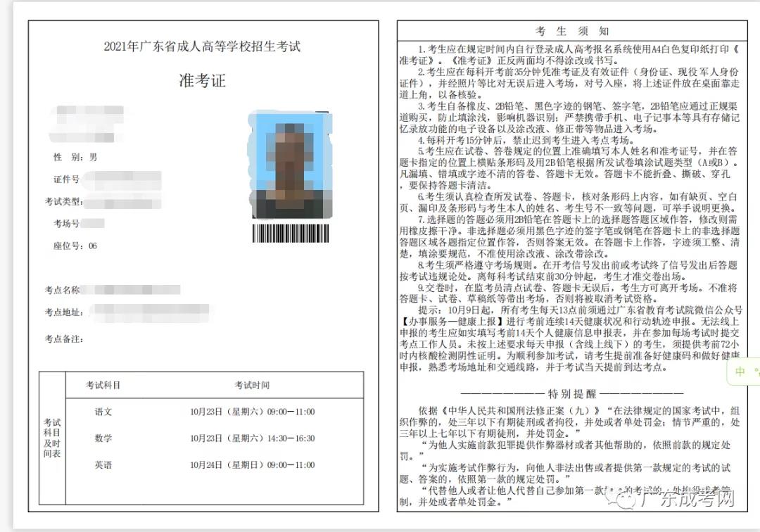Click the '特别提醒' section heading
The image size is (760, 532).
pos(572,393)
